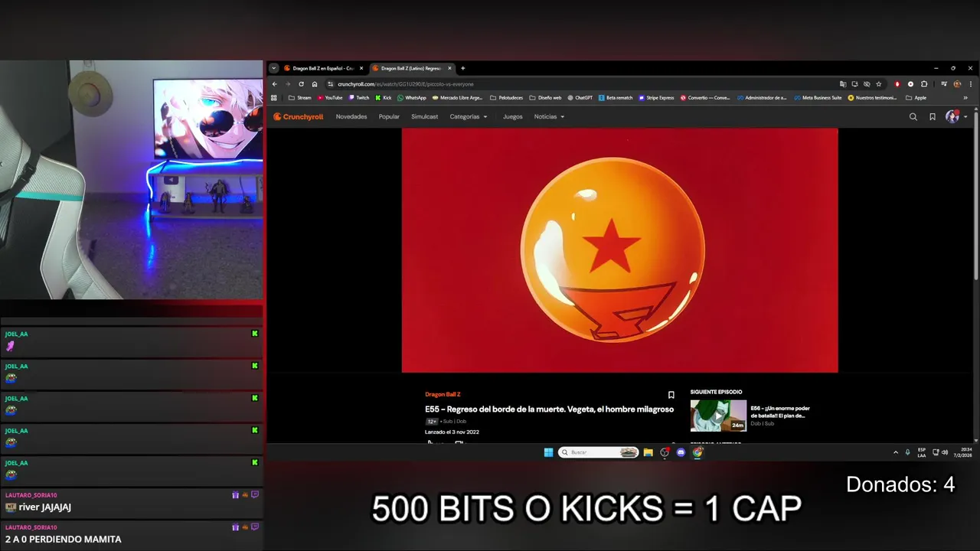Open the Juegos menu item
The height and width of the screenshot is (551, 980).
[x=512, y=117]
